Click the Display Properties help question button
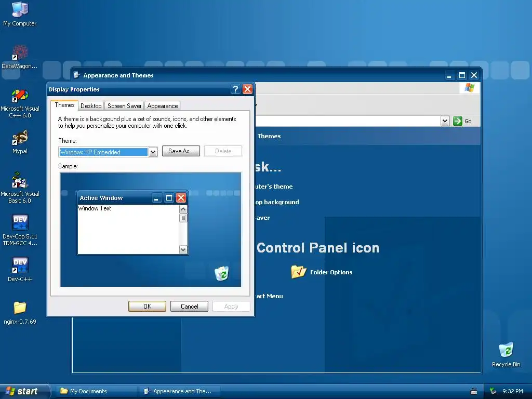532x399 pixels. click(235, 89)
